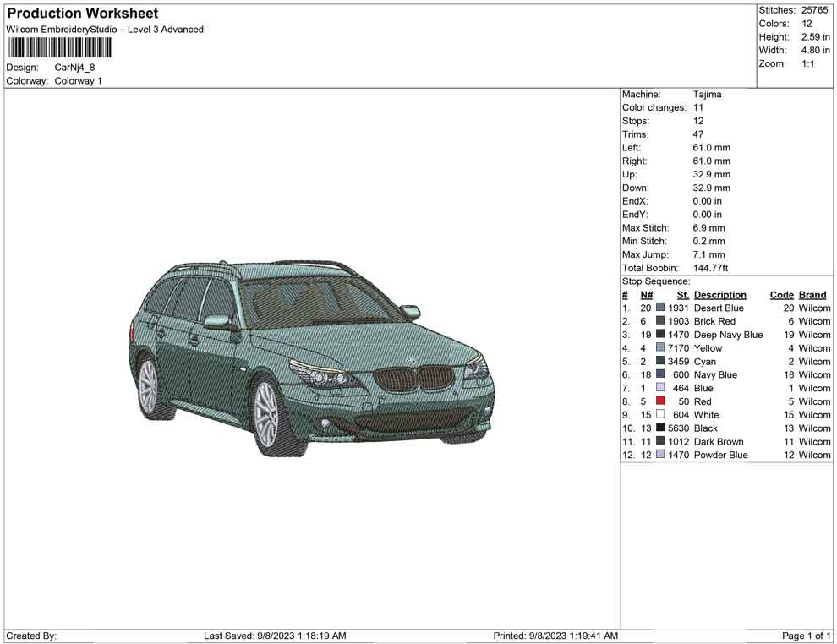Click the Code column header
The width and height of the screenshot is (837, 644).
(781, 295)
